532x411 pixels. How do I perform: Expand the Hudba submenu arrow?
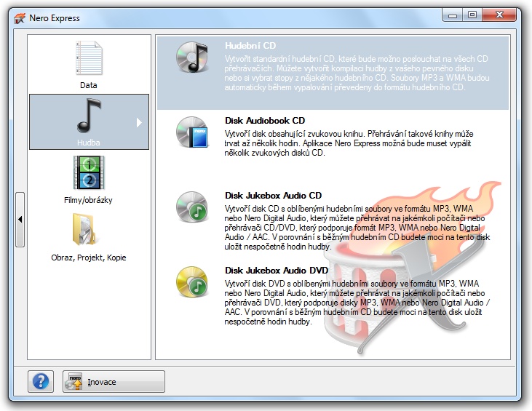click(x=139, y=122)
